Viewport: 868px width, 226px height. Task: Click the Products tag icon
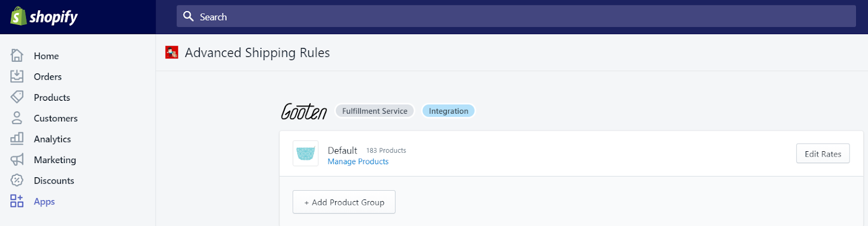click(17, 97)
